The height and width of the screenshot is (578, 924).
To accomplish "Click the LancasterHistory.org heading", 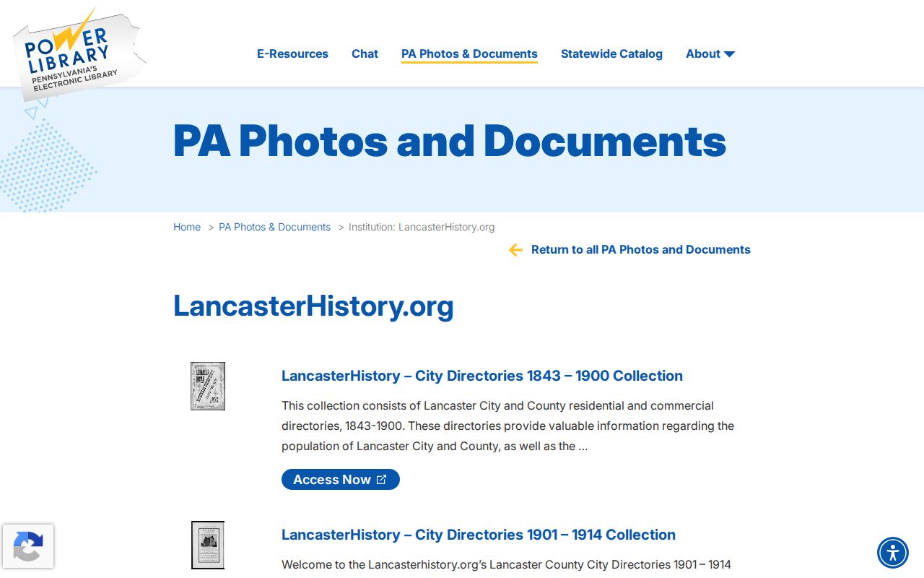I will [x=313, y=306].
